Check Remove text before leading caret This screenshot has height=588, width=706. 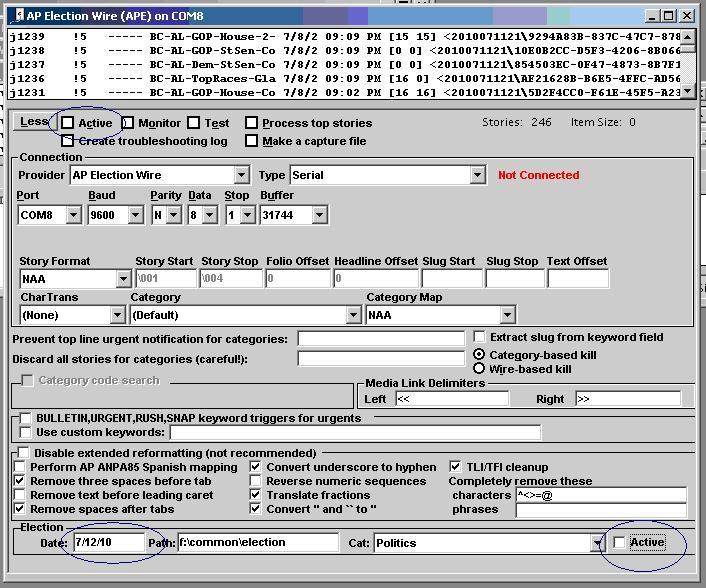point(20,495)
